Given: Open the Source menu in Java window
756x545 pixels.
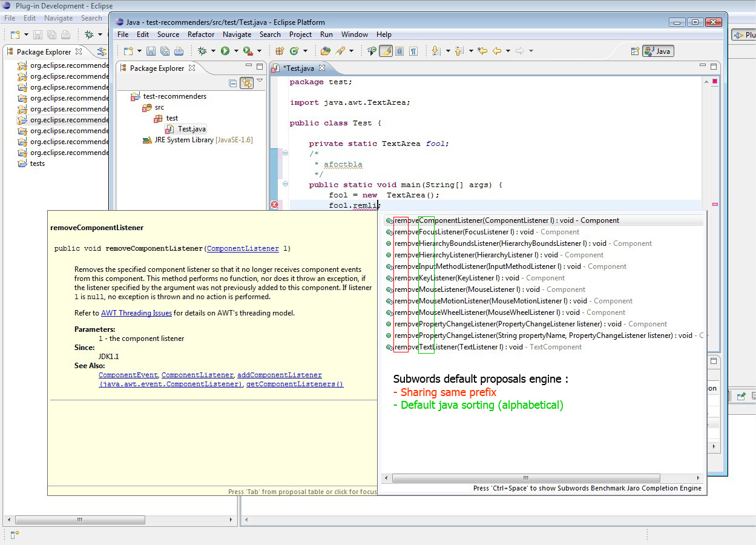Looking at the screenshot, I should click(168, 35).
